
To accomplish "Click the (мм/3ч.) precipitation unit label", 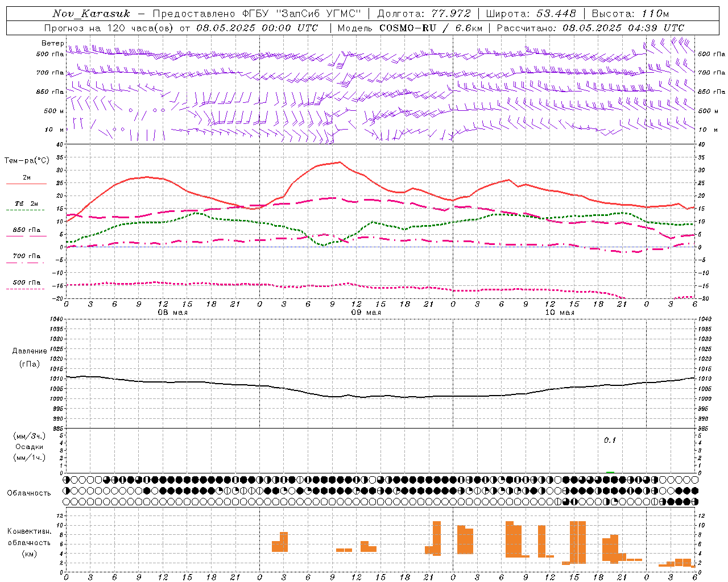I will [29, 436].
